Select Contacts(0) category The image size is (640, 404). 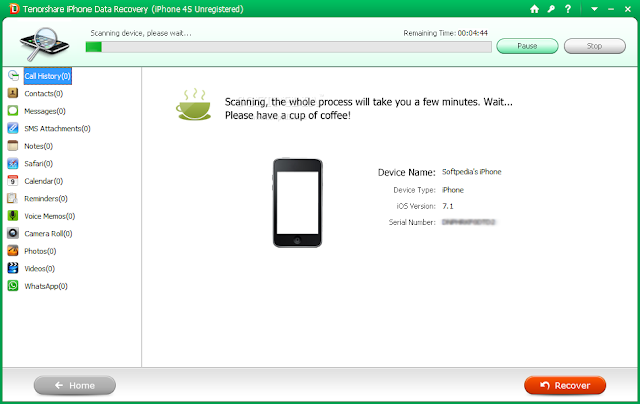coord(44,93)
